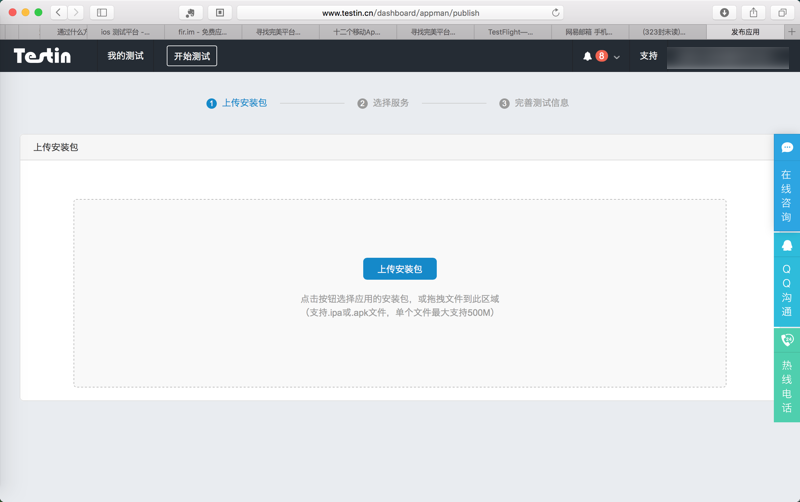Open the notification bell icon

coord(587,56)
